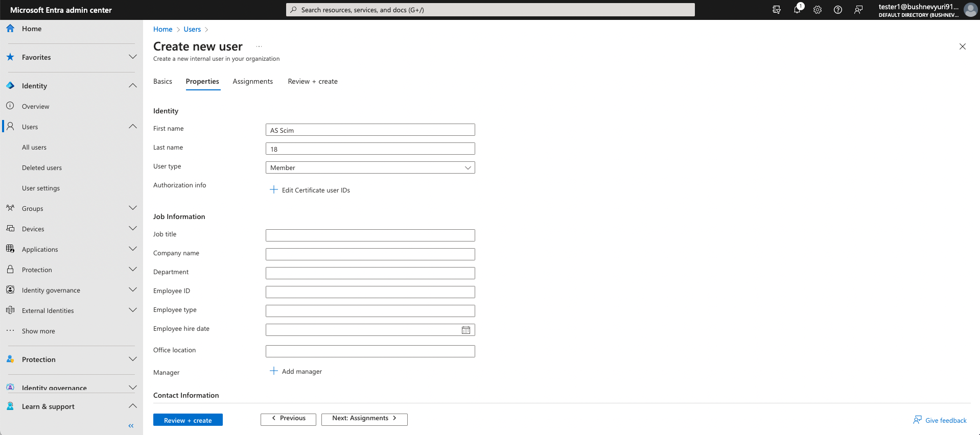The image size is (980, 435).
Task: Click the Employee type field
Action: pos(370,311)
